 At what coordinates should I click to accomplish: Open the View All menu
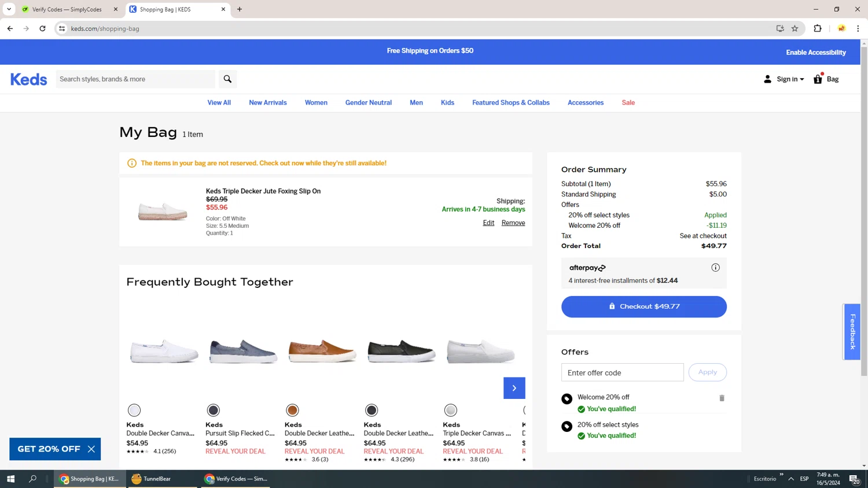click(x=219, y=102)
